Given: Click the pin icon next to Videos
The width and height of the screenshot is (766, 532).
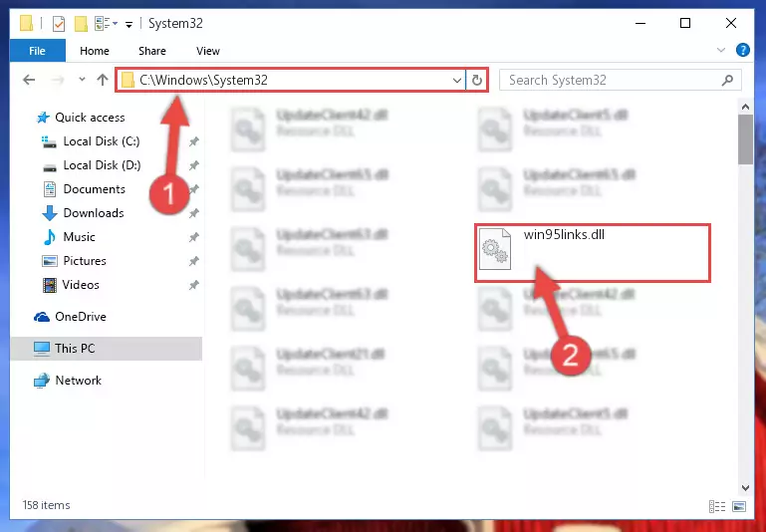Looking at the screenshot, I should (x=194, y=285).
